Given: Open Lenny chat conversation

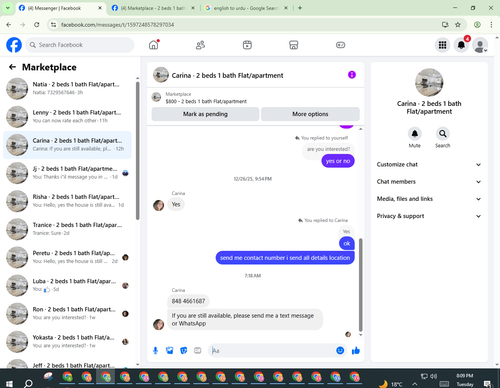Looking at the screenshot, I should (x=68, y=117).
